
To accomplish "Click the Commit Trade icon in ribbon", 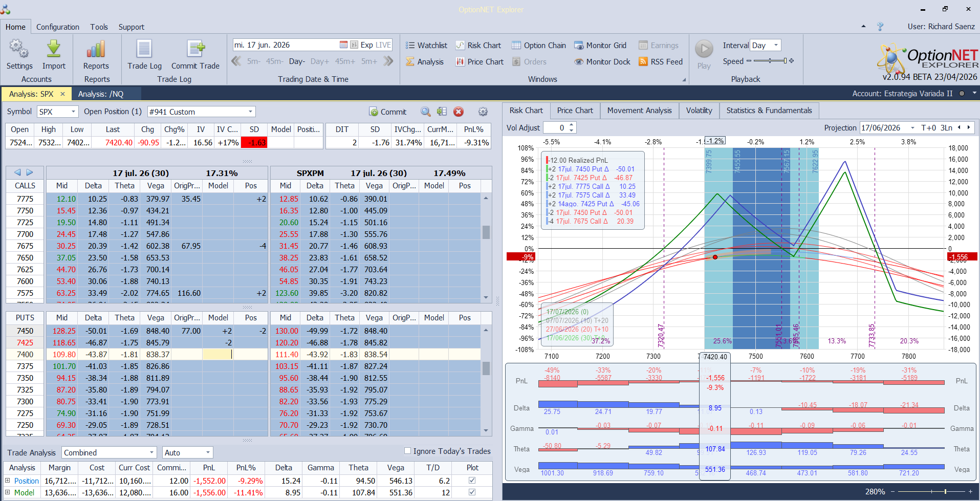I will pyautogui.click(x=195, y=49).
